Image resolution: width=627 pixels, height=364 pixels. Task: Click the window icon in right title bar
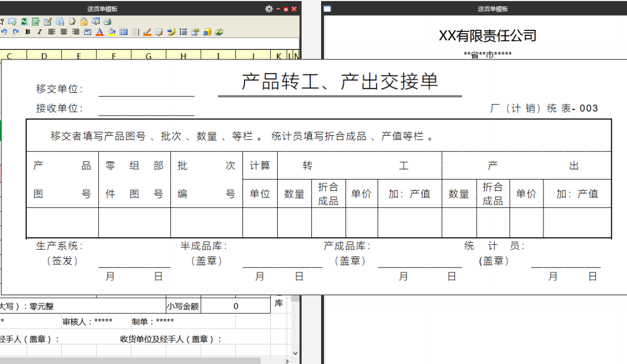327,9
